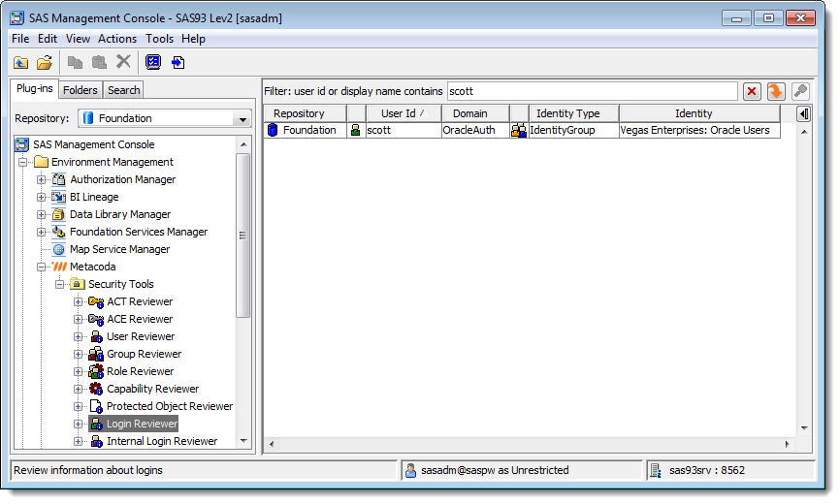Open the View menu
This screenshot has width=840, height=504.
tap(78, 39)
